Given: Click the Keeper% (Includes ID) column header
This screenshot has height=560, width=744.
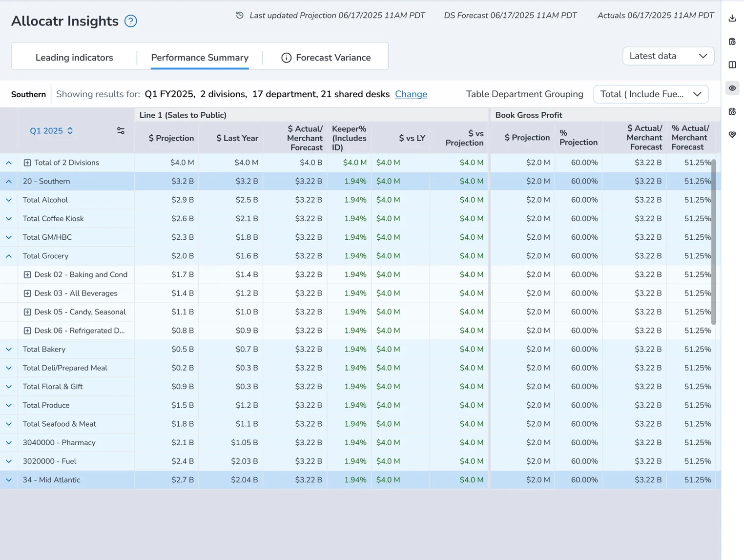Looking at the screenshot, I should pos(349,138).
